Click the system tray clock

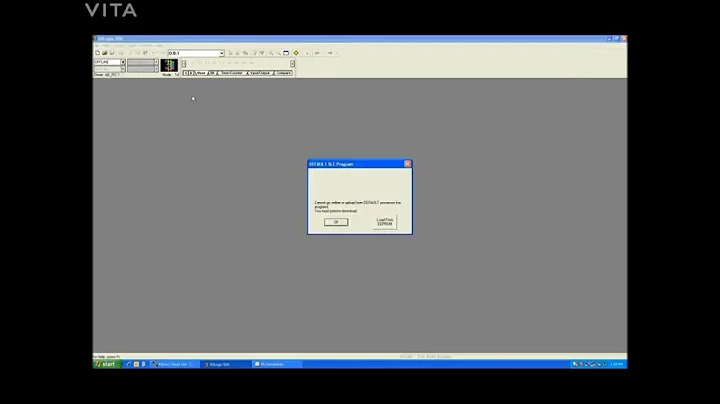click(617, 364)
